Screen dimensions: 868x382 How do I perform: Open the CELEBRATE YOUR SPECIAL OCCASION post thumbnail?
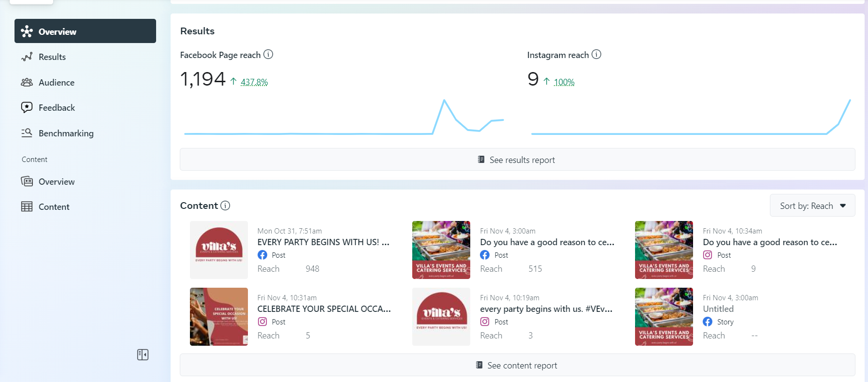[x=219, y=317]
